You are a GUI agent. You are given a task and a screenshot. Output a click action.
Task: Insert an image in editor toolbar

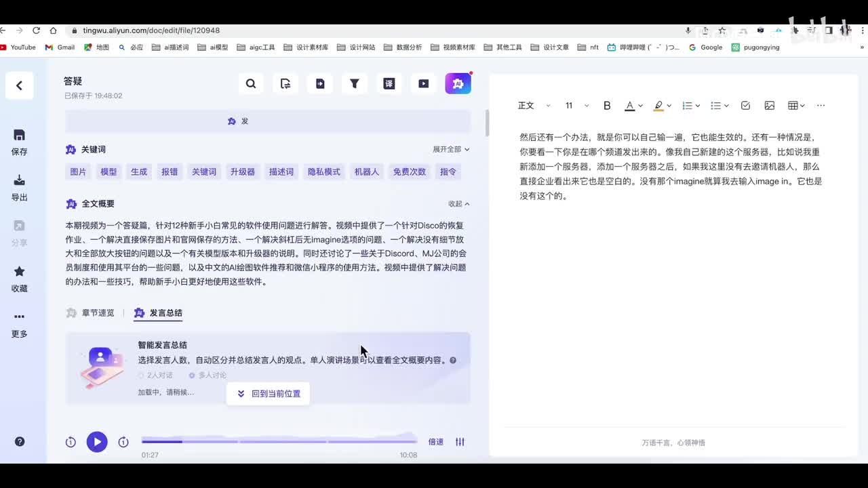point(769,106)
